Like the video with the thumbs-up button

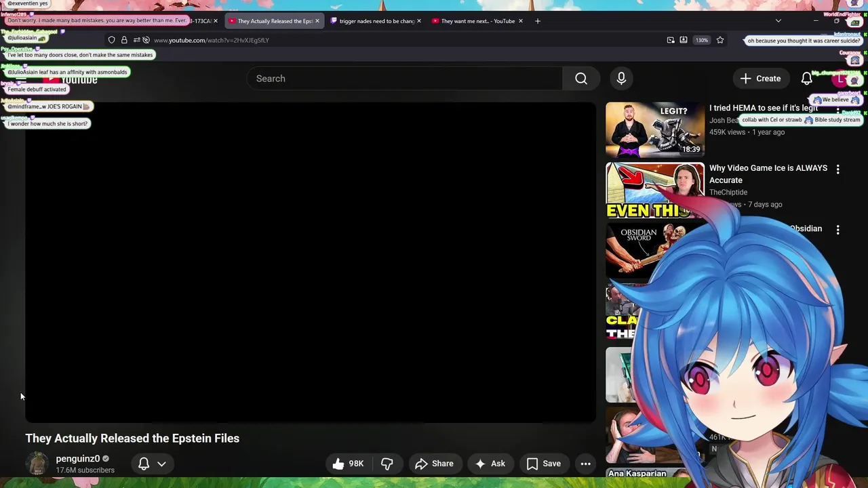348,464
